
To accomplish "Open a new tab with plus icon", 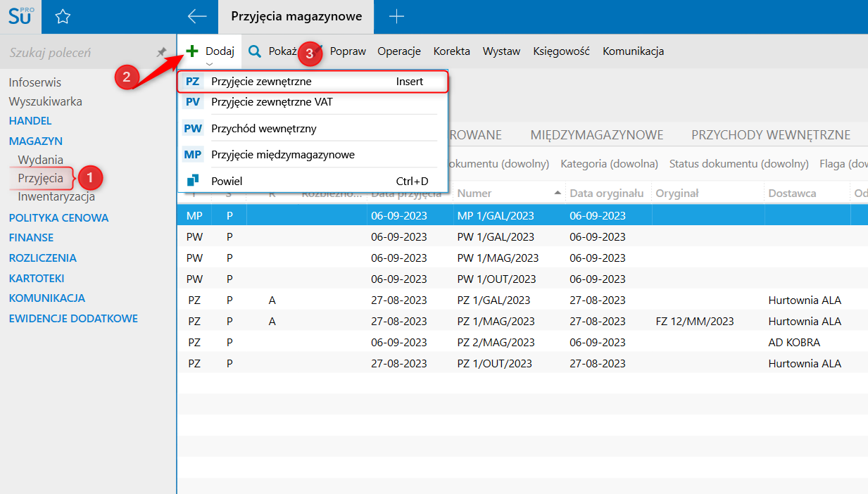I will point(396,16).
